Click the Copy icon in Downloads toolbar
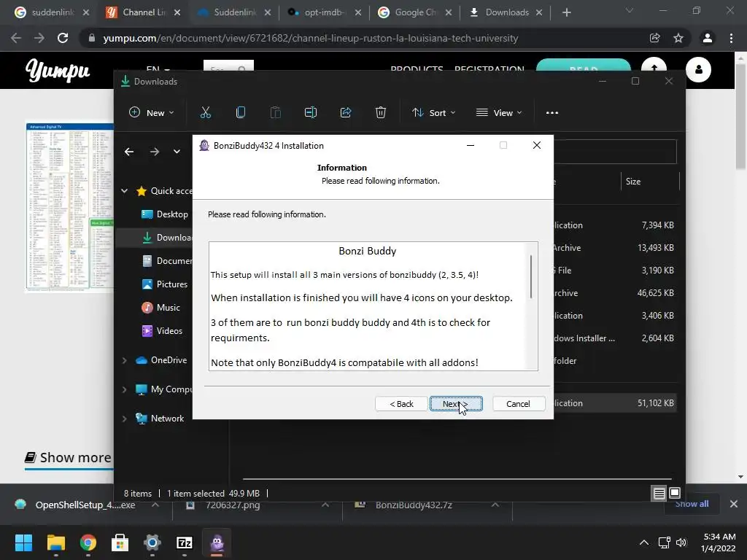 241,112
